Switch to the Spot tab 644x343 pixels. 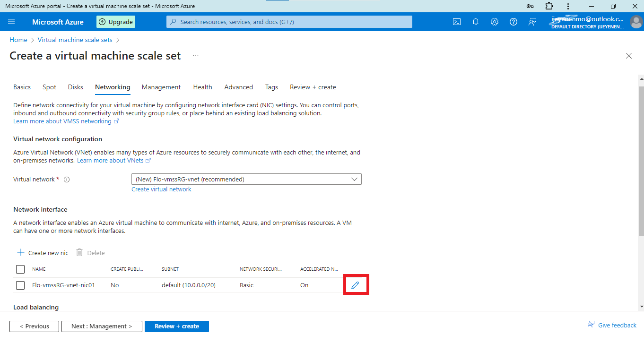pos(49,87)
